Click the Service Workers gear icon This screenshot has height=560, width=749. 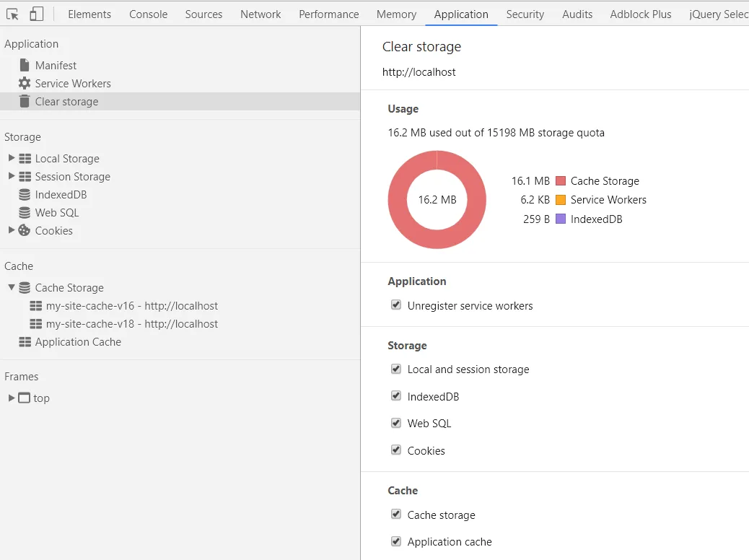(25, 83)
